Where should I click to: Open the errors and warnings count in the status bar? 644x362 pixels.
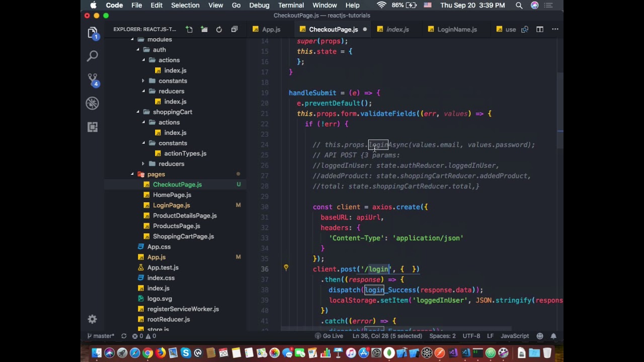click(144, 336)
